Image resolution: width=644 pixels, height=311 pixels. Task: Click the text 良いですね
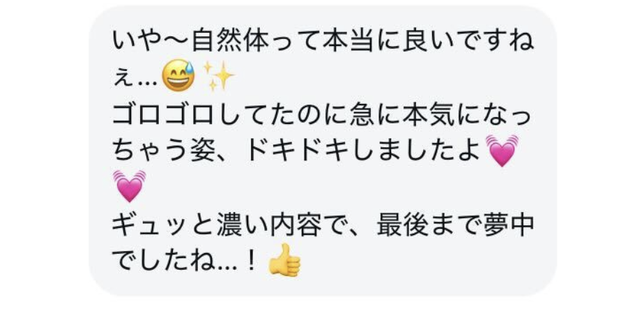coord(468,43)
